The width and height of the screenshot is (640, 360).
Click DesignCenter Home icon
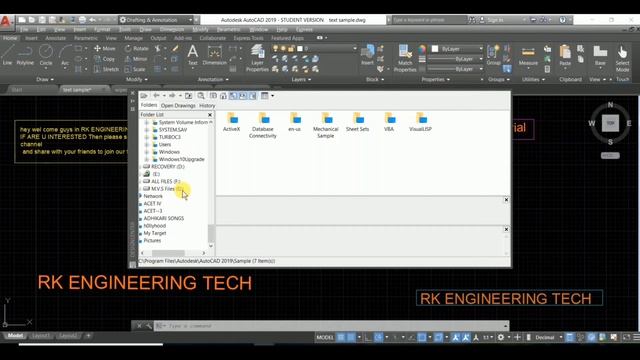click(x=223, y=96)
